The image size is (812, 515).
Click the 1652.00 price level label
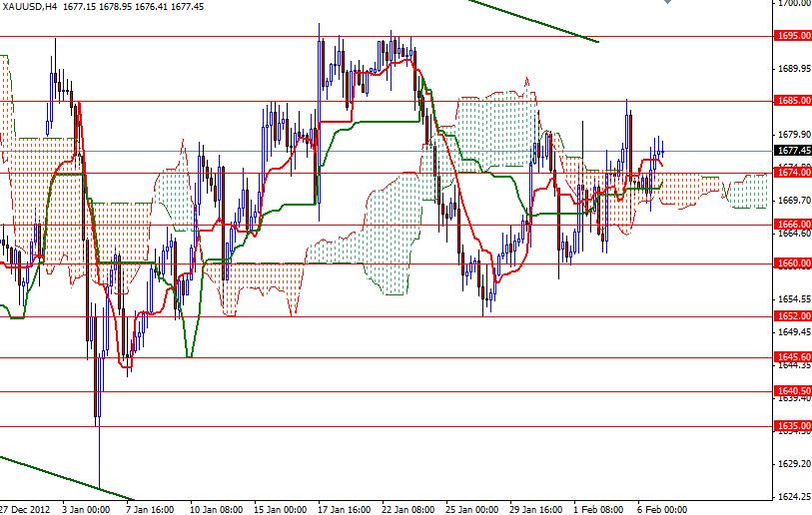(x=791, y=316)
